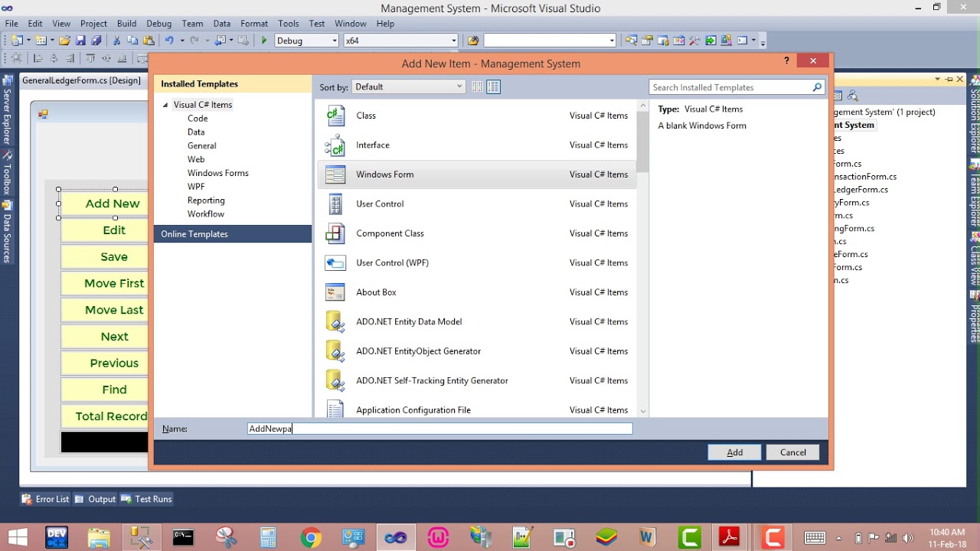Select the Reporting category

[206, 201]
